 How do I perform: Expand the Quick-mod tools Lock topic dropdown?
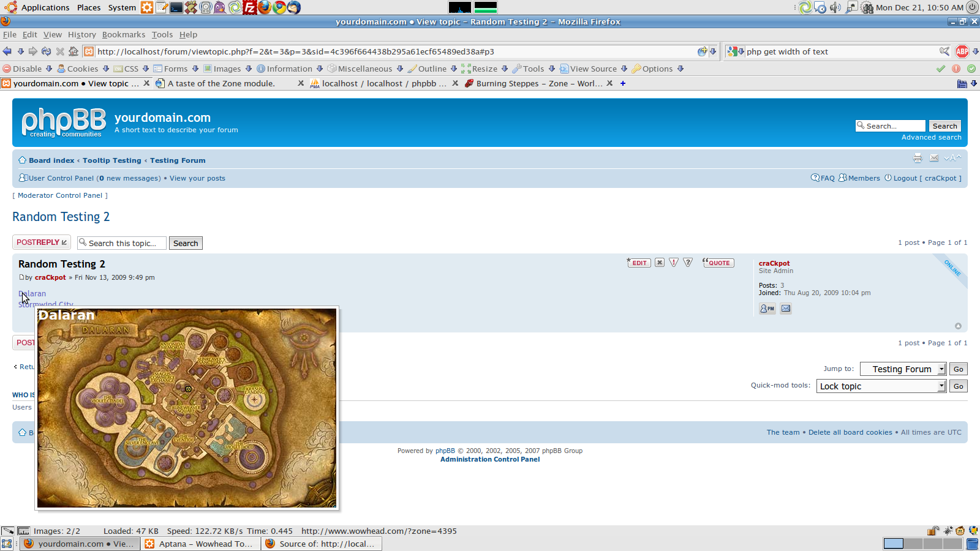pyautogui.click(x=881, y=386)
